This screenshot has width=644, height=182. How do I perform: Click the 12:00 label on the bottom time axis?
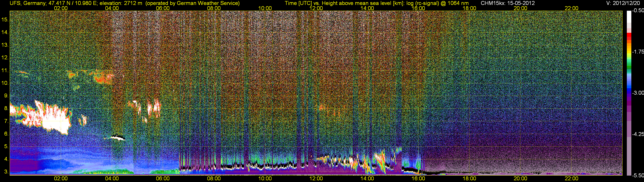316,179
